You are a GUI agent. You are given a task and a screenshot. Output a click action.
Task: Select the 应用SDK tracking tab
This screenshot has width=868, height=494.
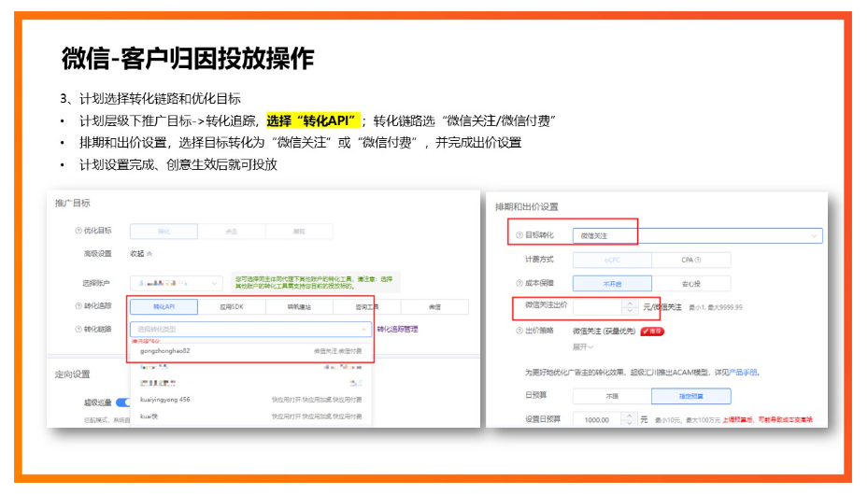point(232,307)
